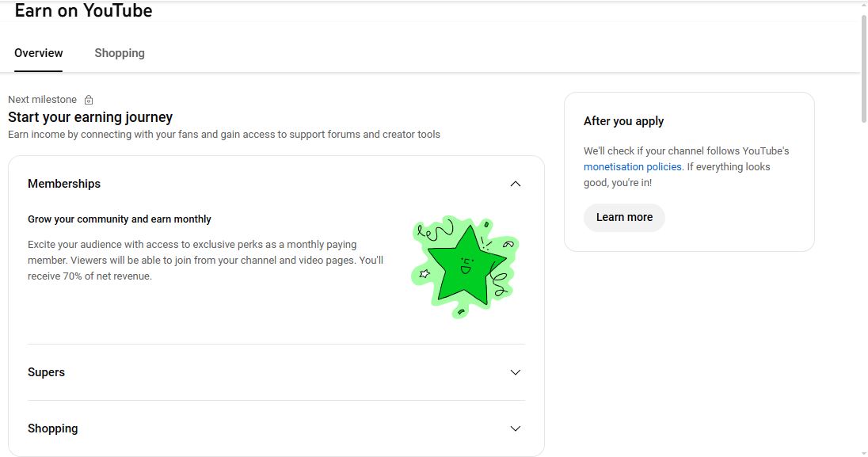The height and width of the screenshot is (457, 868).
Task: Click the lock icon beside Next milestone
Action: [89, 100]
